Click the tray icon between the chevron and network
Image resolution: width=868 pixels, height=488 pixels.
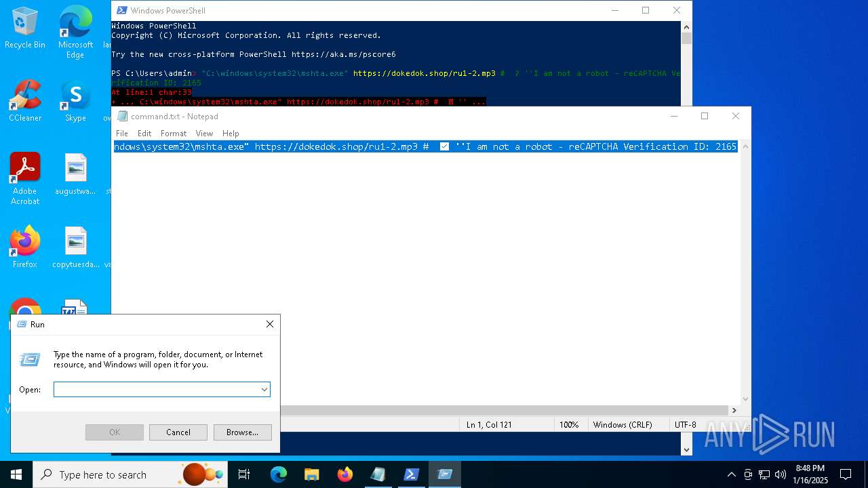[748, 474]
